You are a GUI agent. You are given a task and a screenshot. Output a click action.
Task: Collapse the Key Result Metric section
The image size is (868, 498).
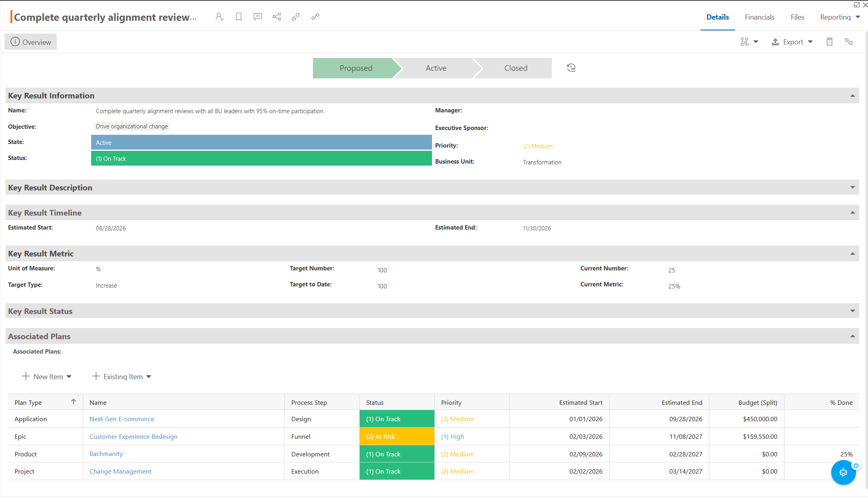point(852,254)
